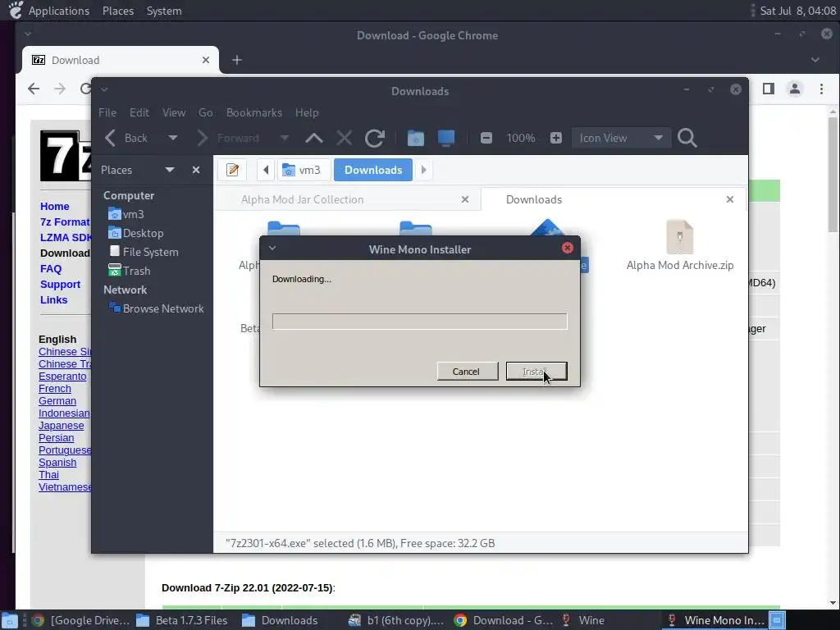Expand the Forward history dropdown arrow
The height and width of the screenshot is (630, 840).
[x=285, y=138]
